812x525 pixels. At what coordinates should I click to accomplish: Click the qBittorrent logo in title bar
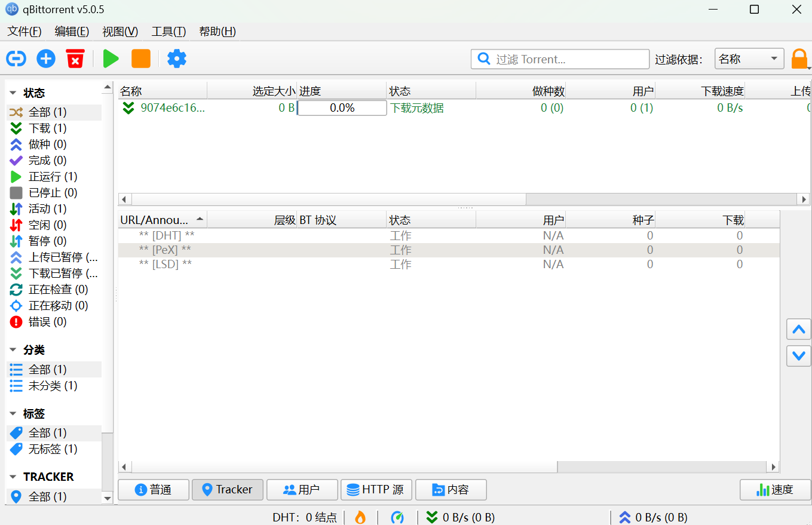point(12,10)
